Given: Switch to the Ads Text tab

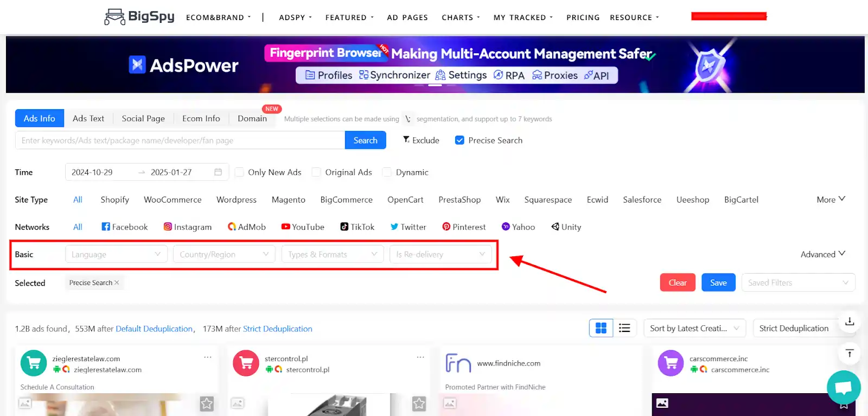Looking at the screenshot, I should [88, 118].
